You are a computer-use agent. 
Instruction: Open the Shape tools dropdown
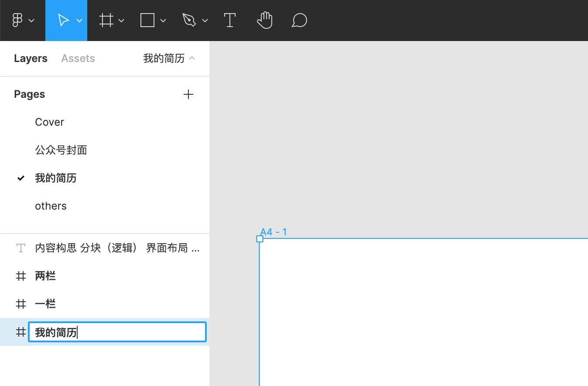163,20
